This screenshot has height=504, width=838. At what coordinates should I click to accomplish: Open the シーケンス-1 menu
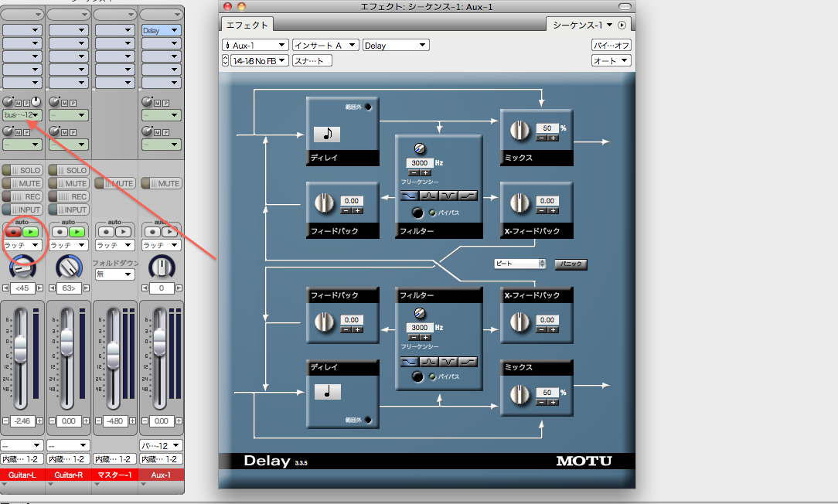[583, 25]
